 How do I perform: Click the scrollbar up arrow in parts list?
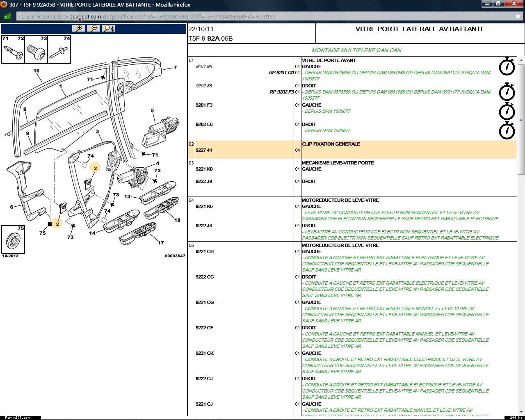click(x=521, y=60)
